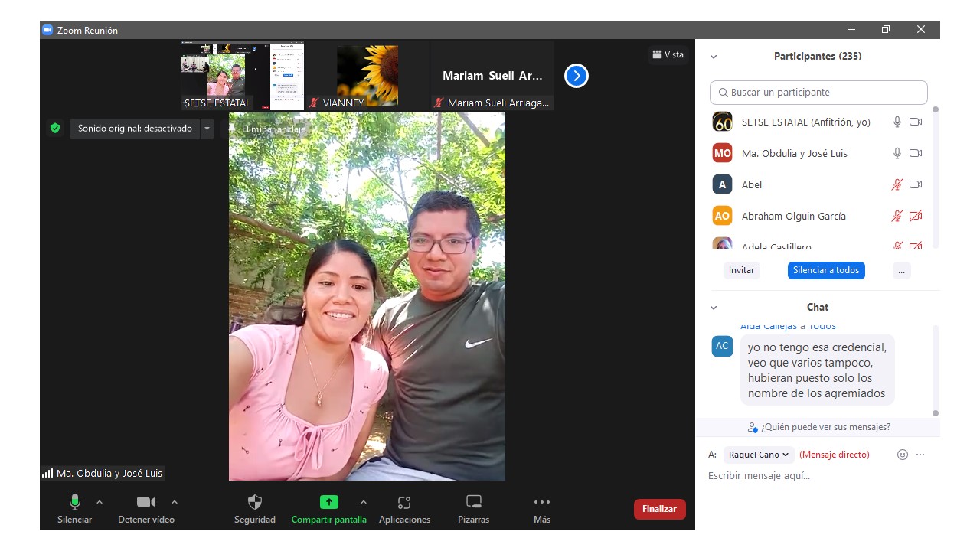This screenshot has width=980, height=551.
Task: Stop camera with Detener vídeo
Action: pos(146,509)
